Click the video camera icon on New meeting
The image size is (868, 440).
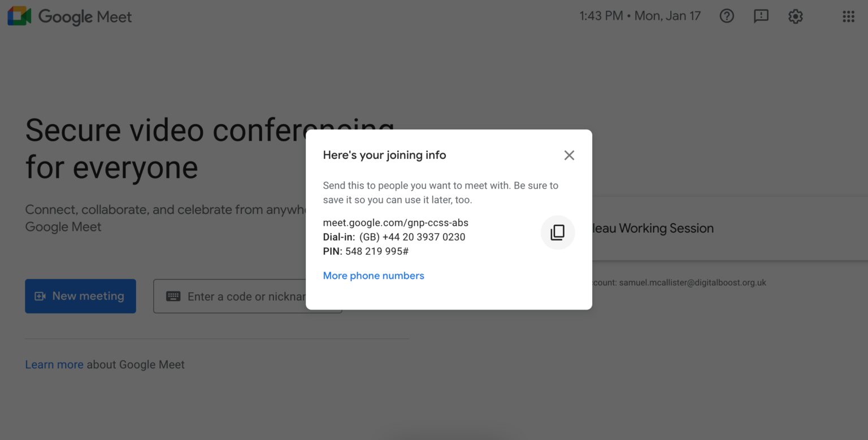point(40,297)
